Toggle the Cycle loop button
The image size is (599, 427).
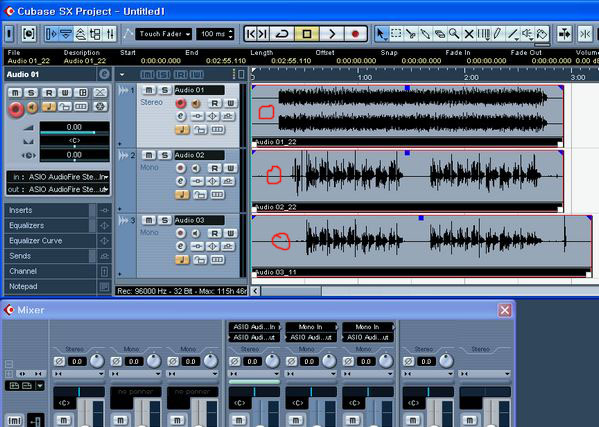[282, 34]
